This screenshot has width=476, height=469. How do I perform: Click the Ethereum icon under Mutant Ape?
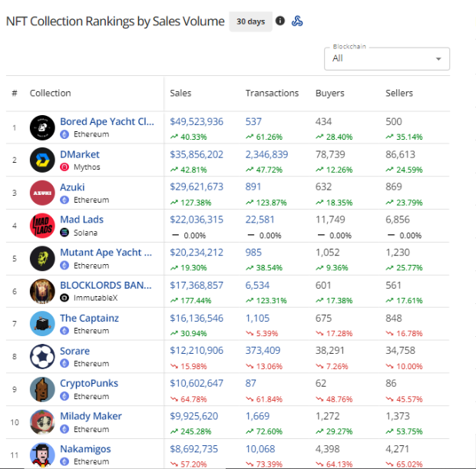[x=64, y=266]
